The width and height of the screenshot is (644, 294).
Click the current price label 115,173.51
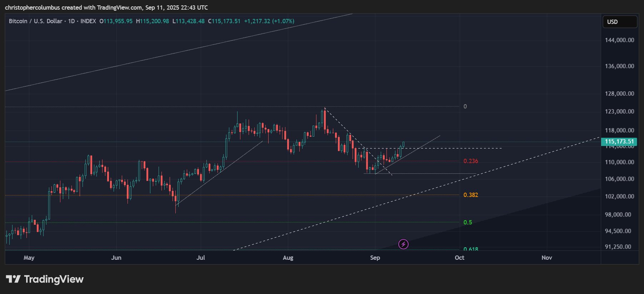619,142
